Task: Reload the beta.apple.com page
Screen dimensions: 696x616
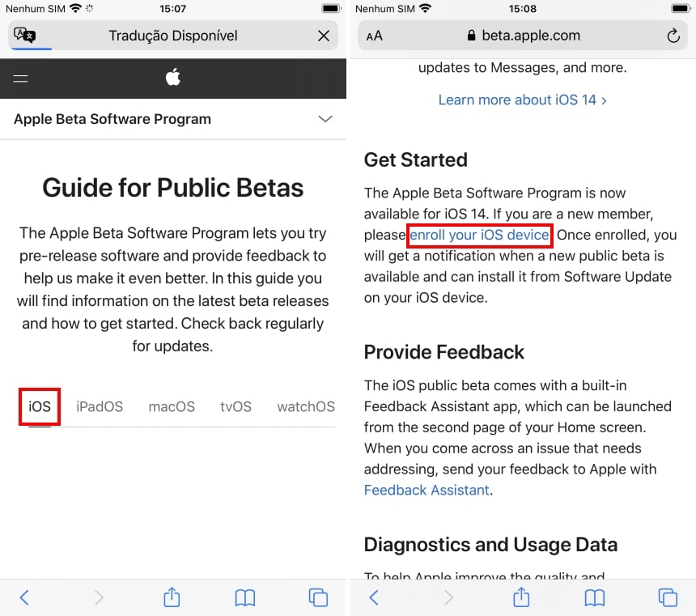Action: click(673, 36)
